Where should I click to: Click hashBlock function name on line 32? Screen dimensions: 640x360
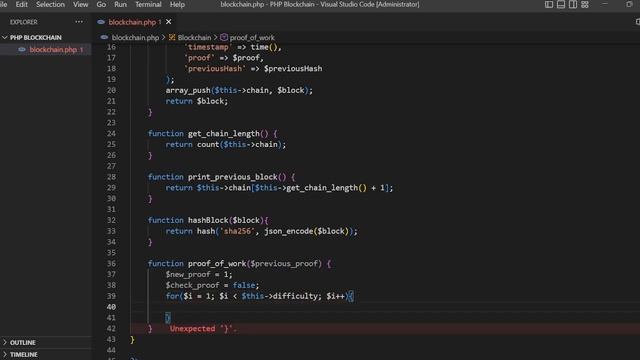tap(208, 220)
